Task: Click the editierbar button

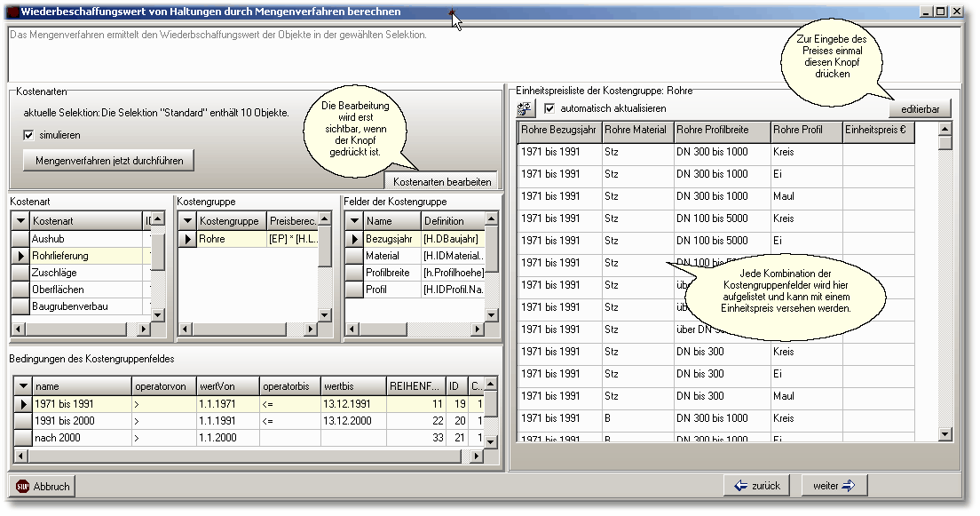Action: coord(920,108)
